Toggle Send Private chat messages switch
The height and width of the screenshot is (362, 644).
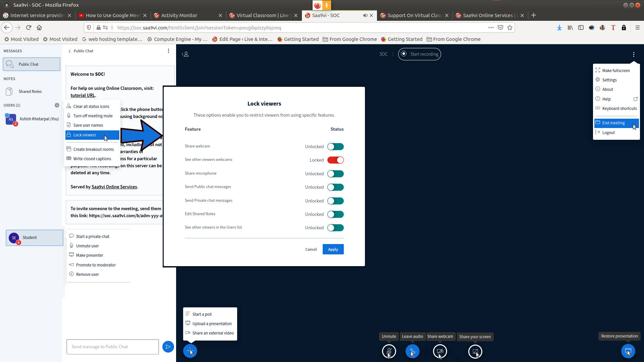pyautogui.click(x=335, y=201)
